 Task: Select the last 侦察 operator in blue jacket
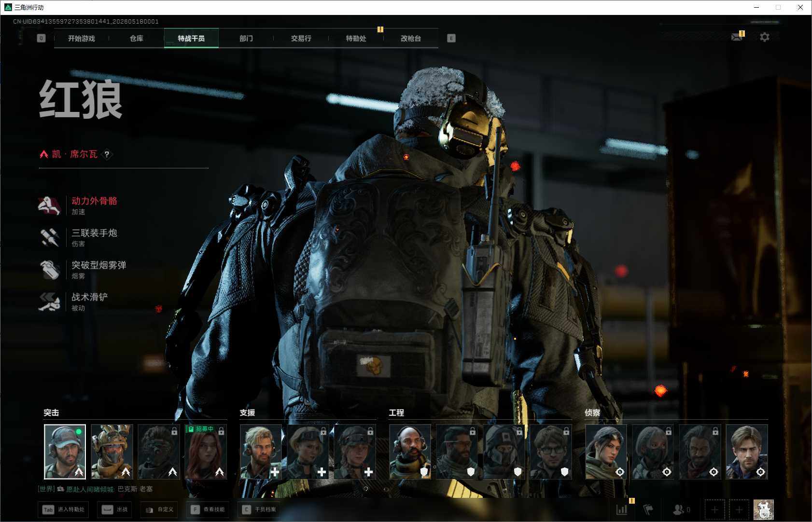tap(746, 452)
